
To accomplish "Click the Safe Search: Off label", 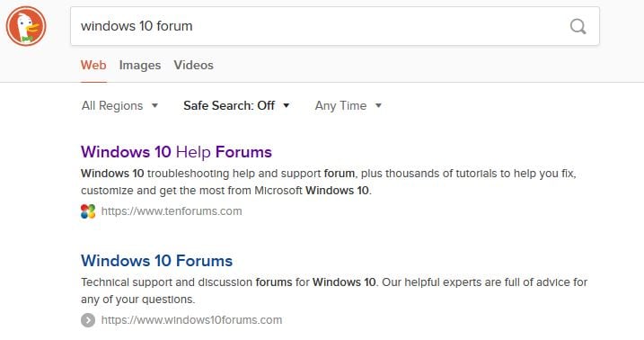I will 229,105.
